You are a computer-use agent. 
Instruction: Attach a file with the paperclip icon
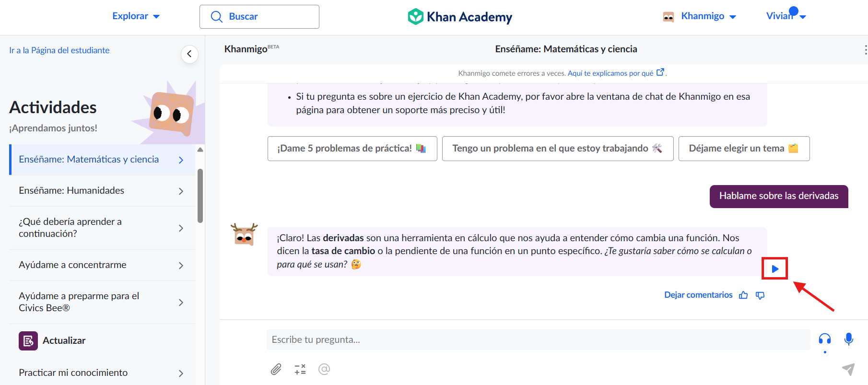click(276, 369)
